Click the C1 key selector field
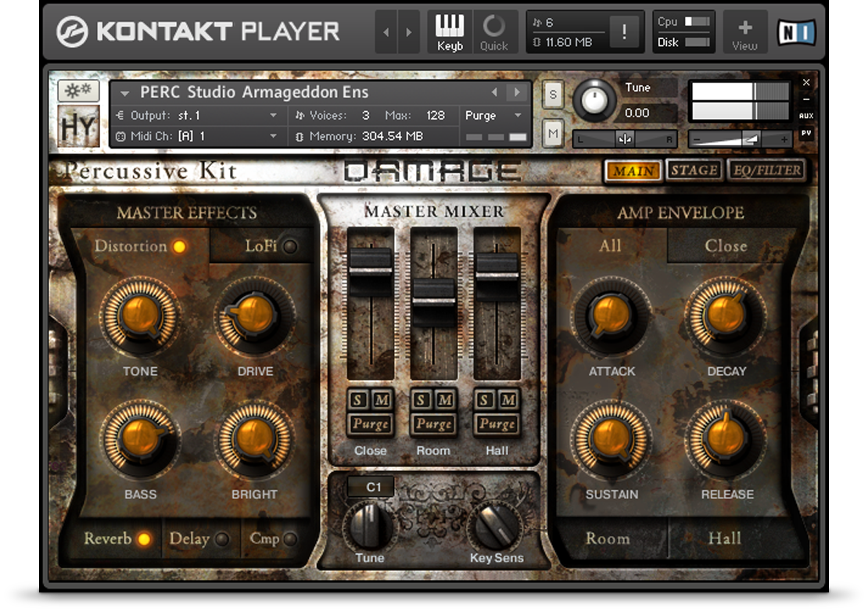The image size is (868, 612). 371,487
